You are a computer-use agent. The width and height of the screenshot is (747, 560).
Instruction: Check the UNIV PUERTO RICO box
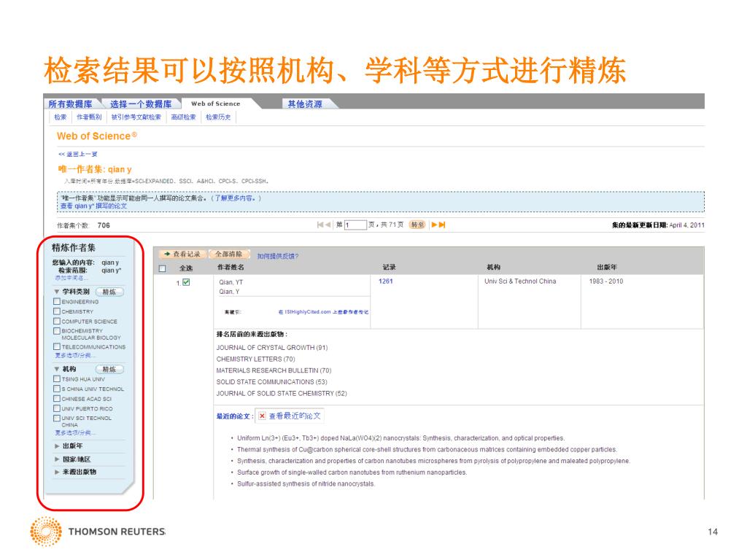coord(57,408)
